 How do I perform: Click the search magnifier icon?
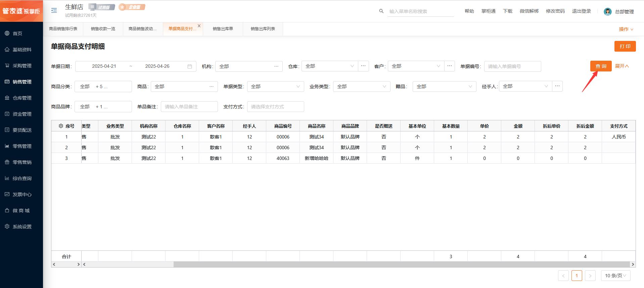click(381, 11)
